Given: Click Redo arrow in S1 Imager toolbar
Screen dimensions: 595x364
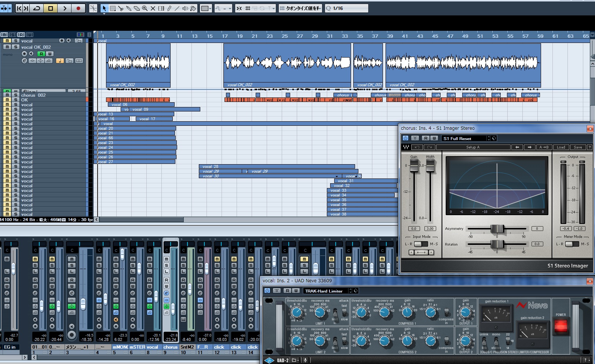Looking at the screenshot, I should click(x=430, y=147).
